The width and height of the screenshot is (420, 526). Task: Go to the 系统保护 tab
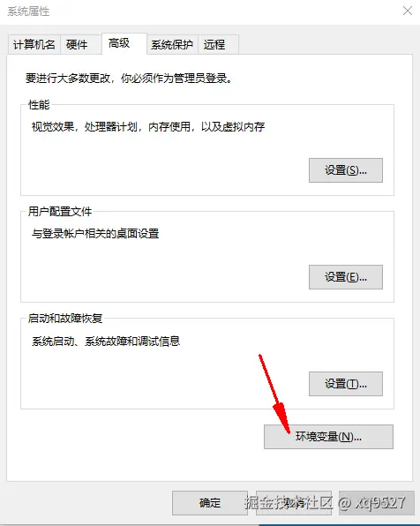tap(172, 44)
